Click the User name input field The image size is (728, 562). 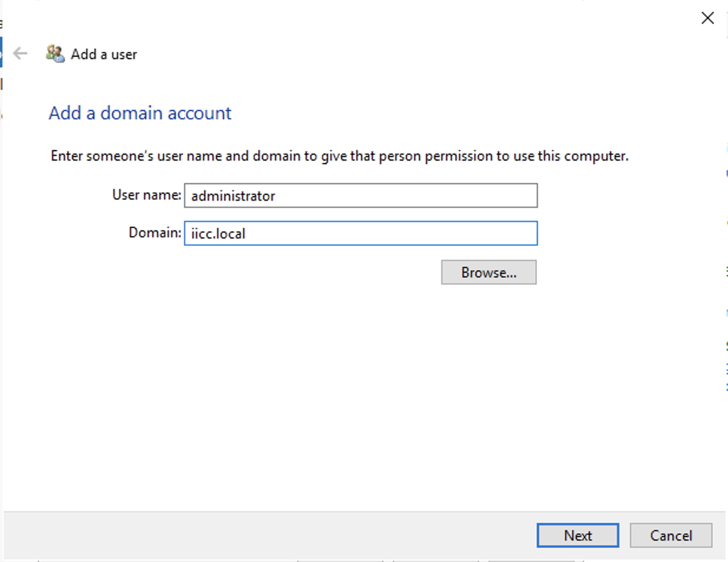(x=360, y=195)
